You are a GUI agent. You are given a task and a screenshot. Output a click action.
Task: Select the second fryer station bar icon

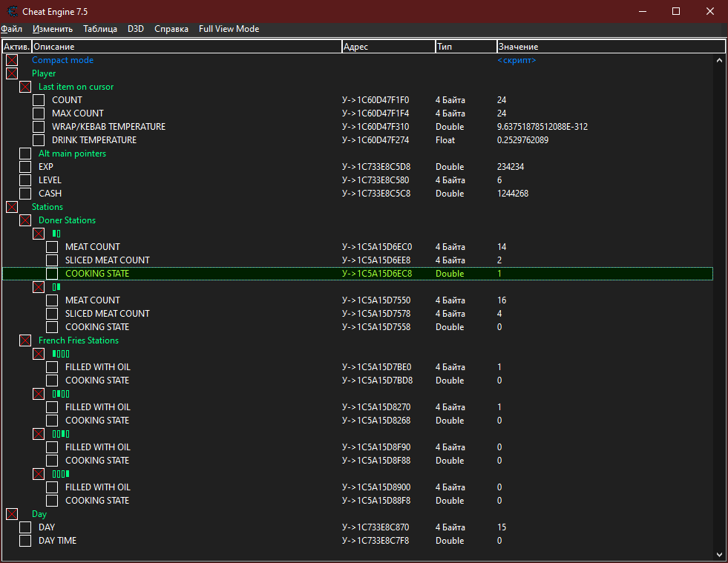pos(61,394)
